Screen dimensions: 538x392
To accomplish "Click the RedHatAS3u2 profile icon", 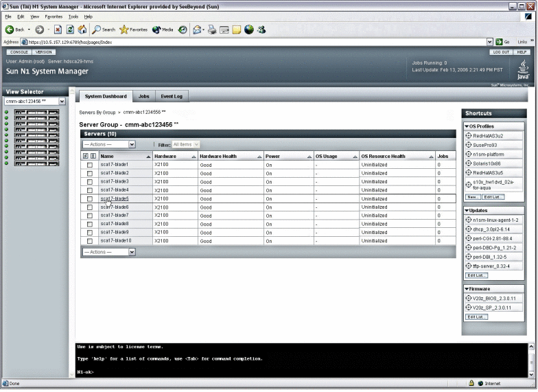I will 468,136.
